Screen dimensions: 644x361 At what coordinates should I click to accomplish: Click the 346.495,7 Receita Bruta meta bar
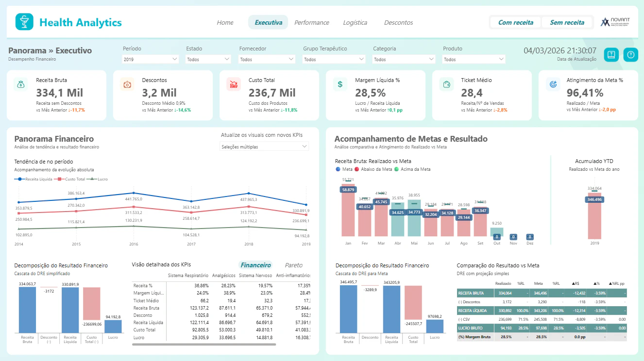tap(349, 309)
